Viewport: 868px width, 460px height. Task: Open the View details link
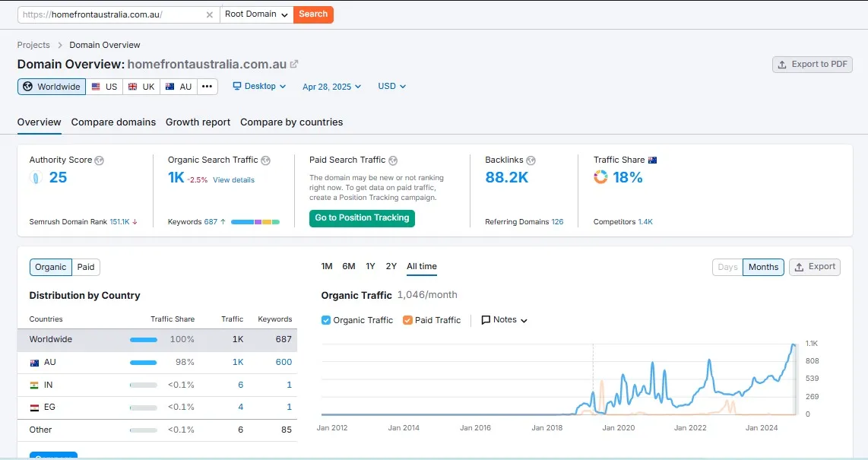click(x=233, y=180)
